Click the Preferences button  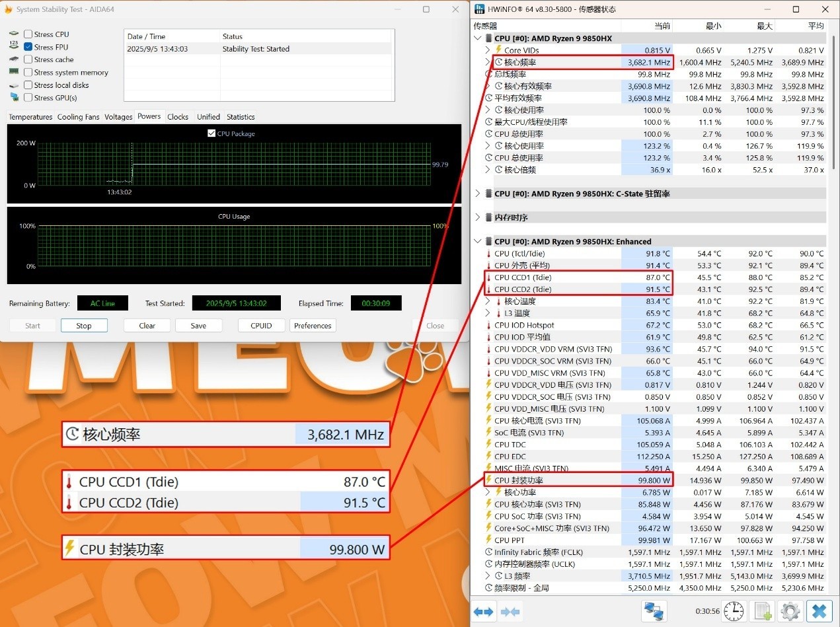coord(313,326)
